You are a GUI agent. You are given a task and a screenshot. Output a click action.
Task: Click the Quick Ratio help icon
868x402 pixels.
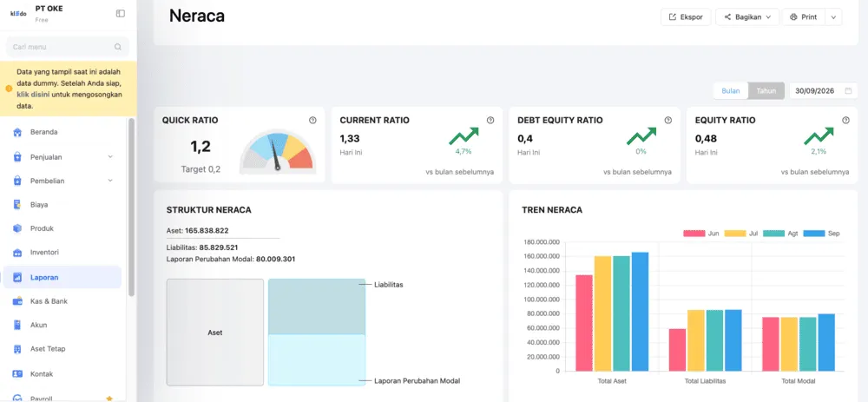click(x=312, y=120)
